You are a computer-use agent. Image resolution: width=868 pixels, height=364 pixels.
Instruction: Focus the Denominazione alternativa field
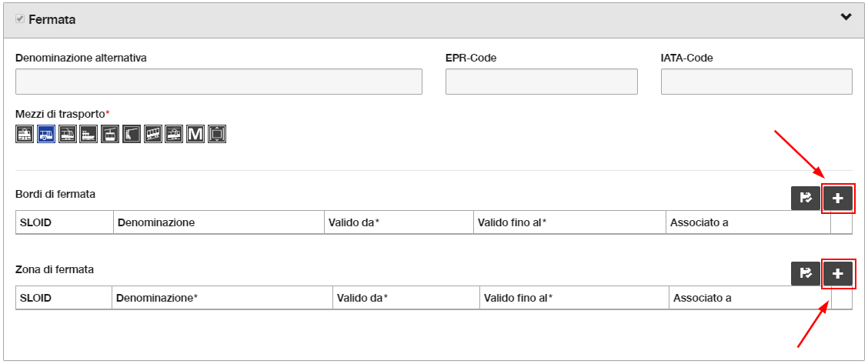click(219, 82)
